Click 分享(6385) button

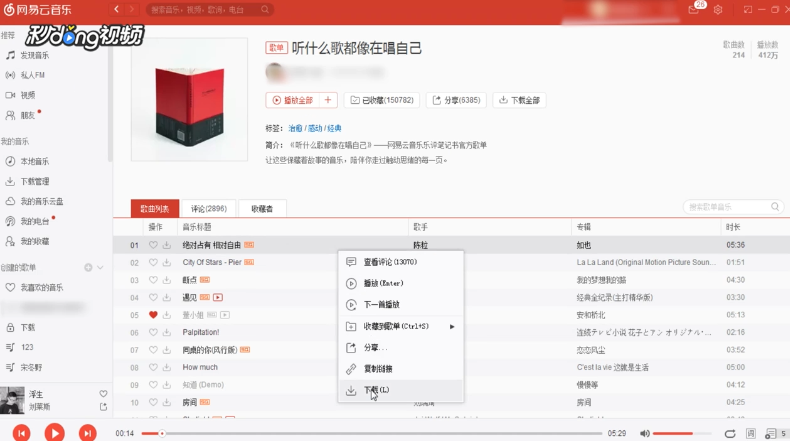456,100
